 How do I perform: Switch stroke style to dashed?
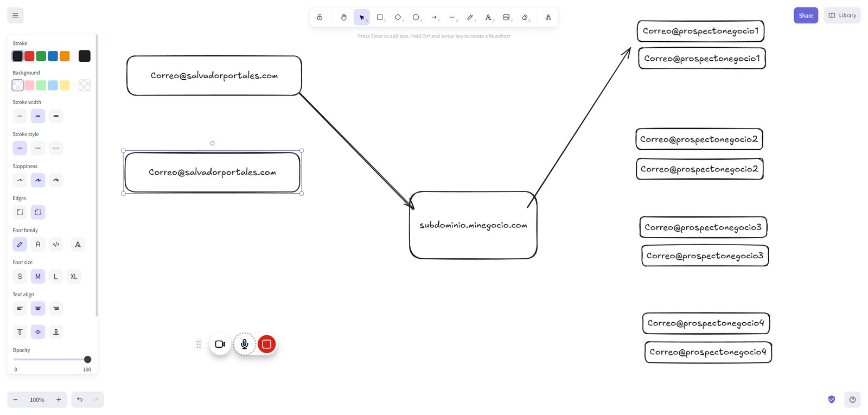pos(38,148)
